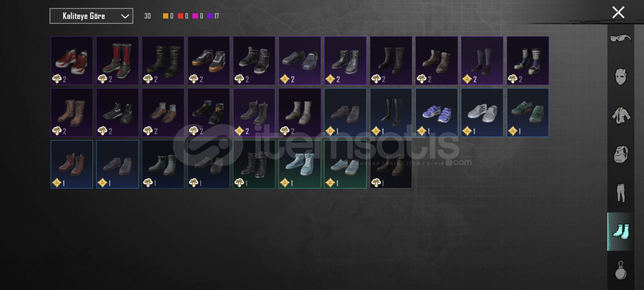This screenshot has height=290, width=644.
Task: Switch to the backpack category icon
Action: [x=621, y=154]
